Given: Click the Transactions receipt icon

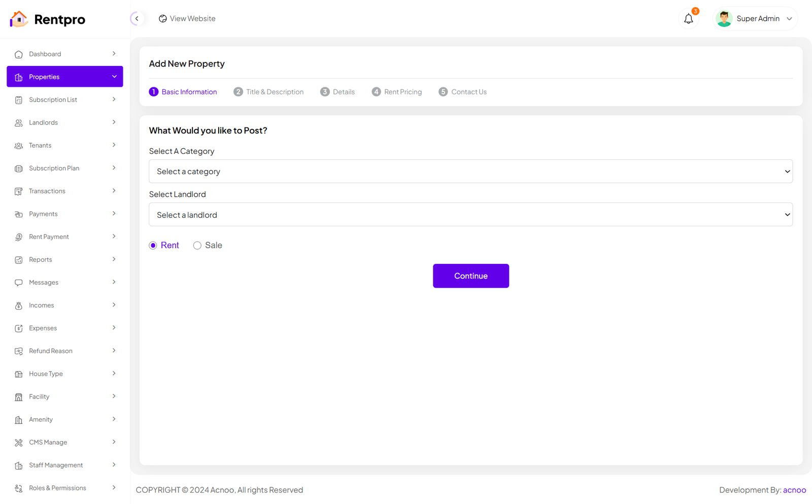Looking at the screenshot, I should tap(19, 191).
